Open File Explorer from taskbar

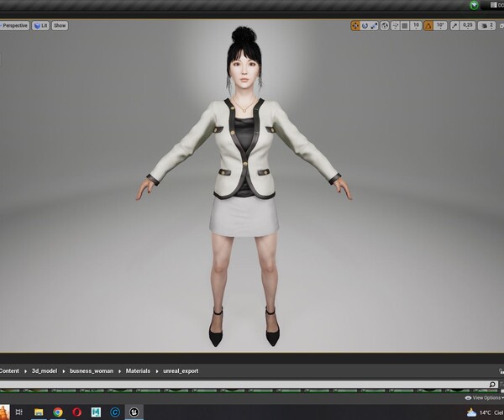[39, 412]
